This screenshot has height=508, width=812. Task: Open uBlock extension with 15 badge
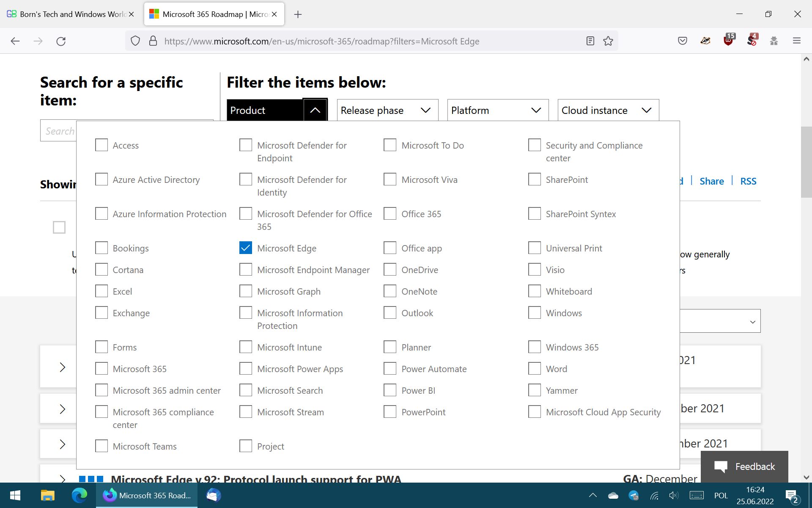pyautogui.click(x=729, y=40)
